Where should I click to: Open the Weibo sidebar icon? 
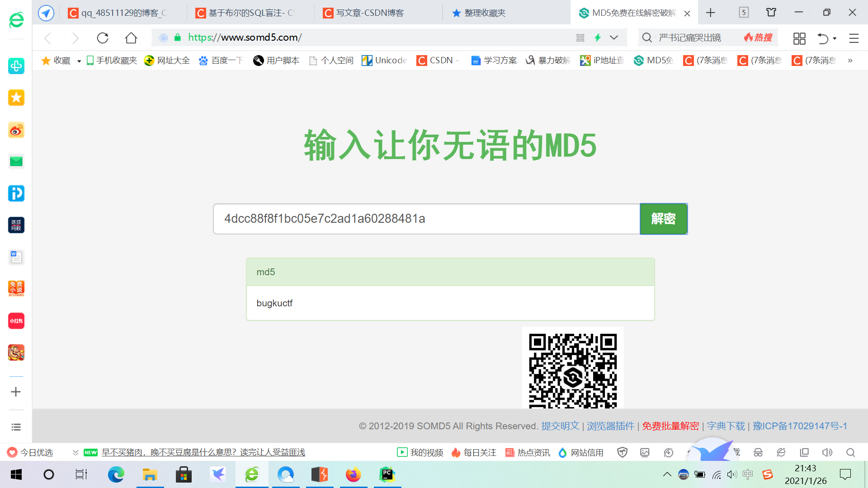(x=16, y=131)
